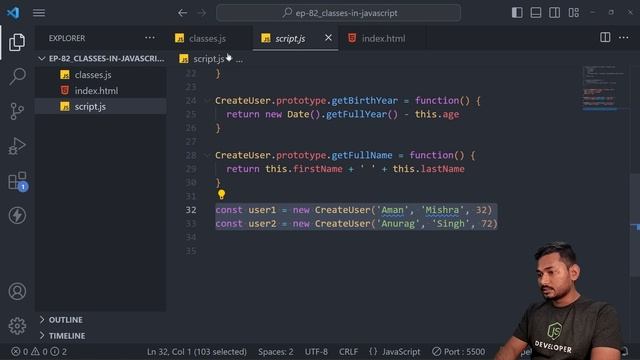Image resolution: width=640 pixels, height=360 pixels.
Task: Go back using the left arrow
Action: click(182, 13)
